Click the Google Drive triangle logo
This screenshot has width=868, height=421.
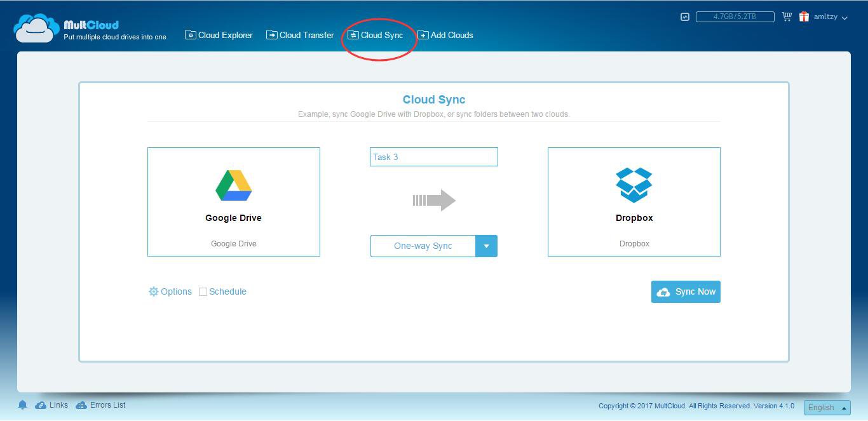(234, 185)
